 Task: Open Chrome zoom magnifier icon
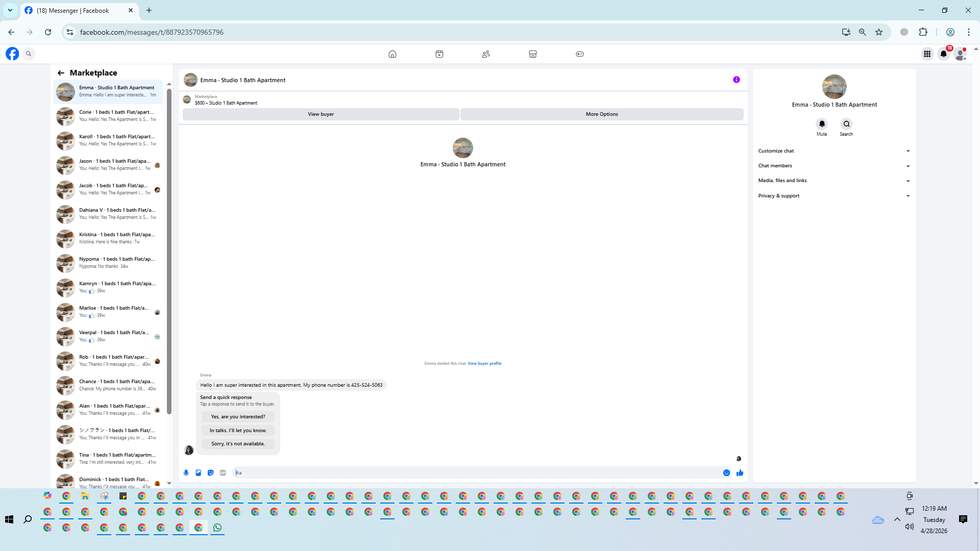[x=863, y=32]
